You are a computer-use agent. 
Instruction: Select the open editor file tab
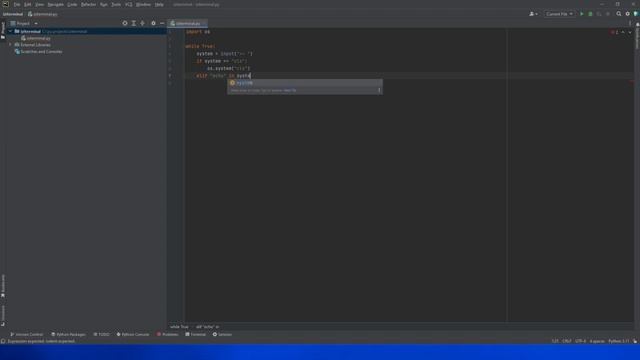187,23
